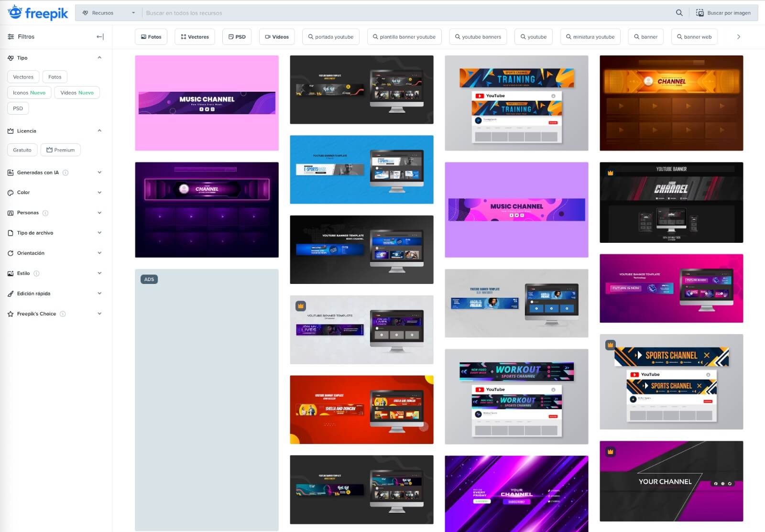Click the 'plantilla banner youtube' suggestion
The image size is (765, 532).
(x=404, y=36)
